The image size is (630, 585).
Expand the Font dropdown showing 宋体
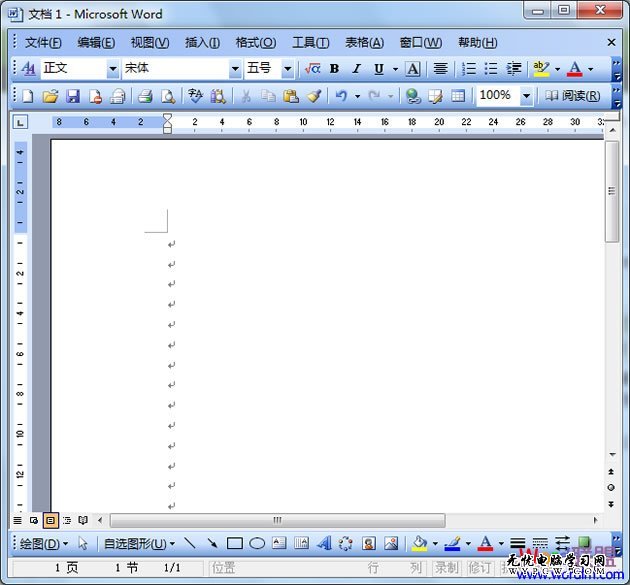coord(235,69)
